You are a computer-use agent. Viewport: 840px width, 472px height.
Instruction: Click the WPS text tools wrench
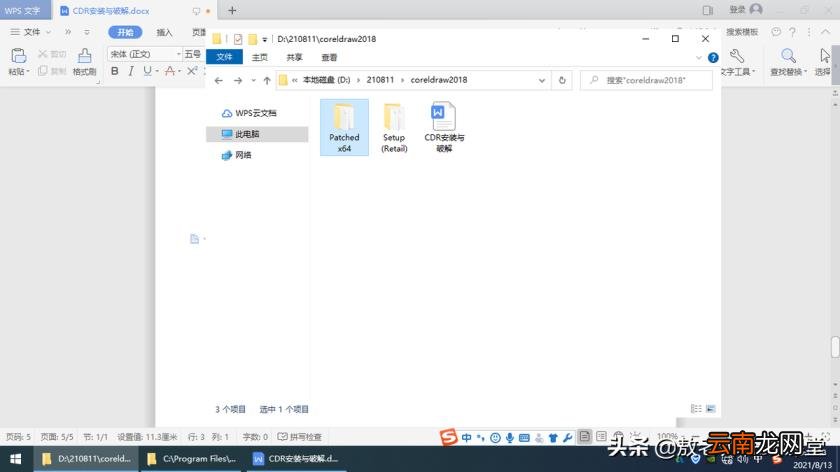[737, 56]
